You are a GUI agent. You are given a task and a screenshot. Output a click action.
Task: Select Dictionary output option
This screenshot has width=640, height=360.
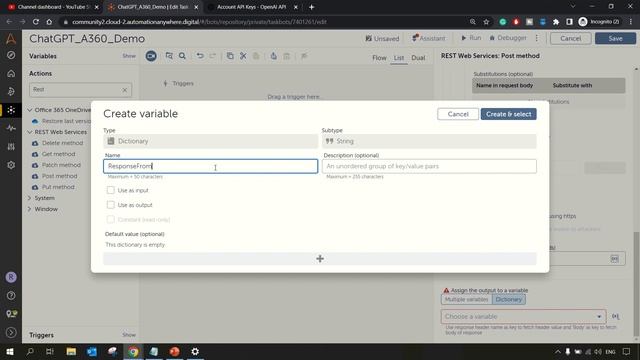[x=509, y=300]
